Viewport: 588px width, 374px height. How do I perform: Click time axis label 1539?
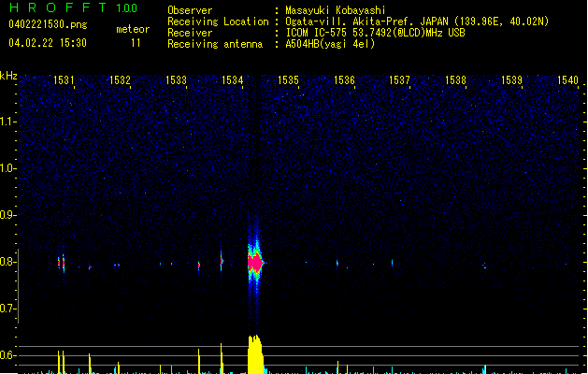point(511,80)
